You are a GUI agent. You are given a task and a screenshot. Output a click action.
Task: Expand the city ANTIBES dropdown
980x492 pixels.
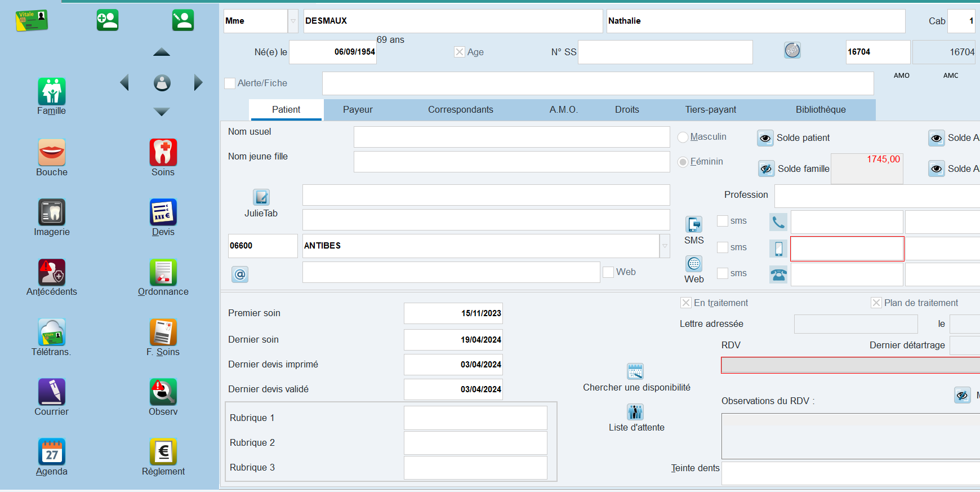pos(665,246)
